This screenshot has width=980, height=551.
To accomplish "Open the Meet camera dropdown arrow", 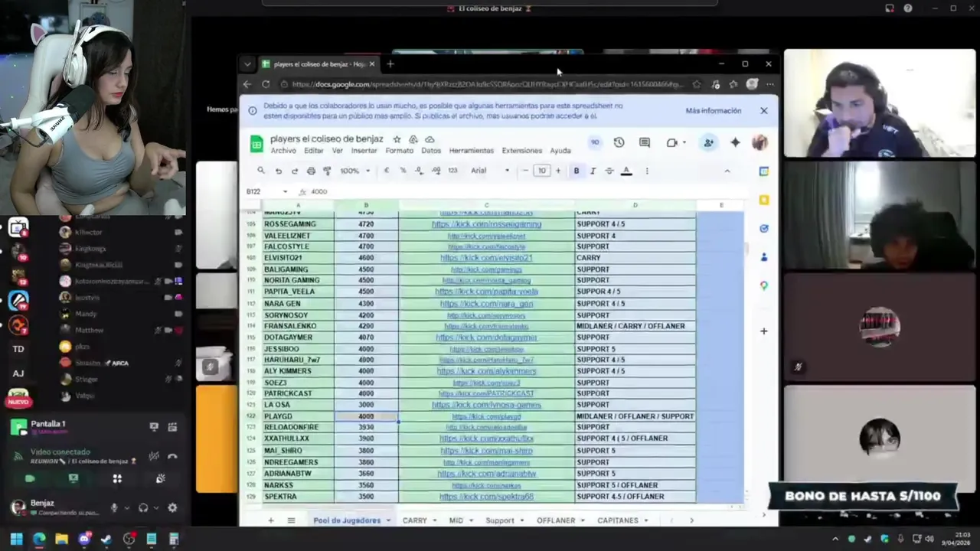I will click(683, 142).
